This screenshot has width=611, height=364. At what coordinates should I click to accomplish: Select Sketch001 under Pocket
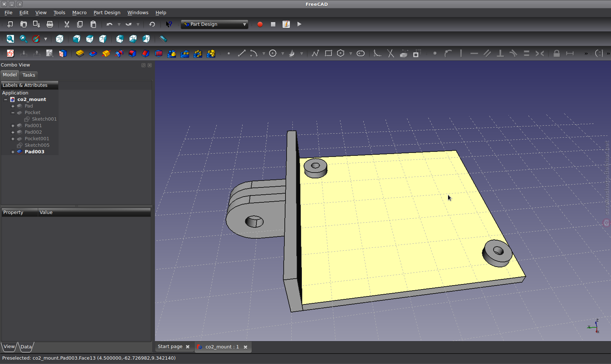pyautogui.click(x=44, y=119)
